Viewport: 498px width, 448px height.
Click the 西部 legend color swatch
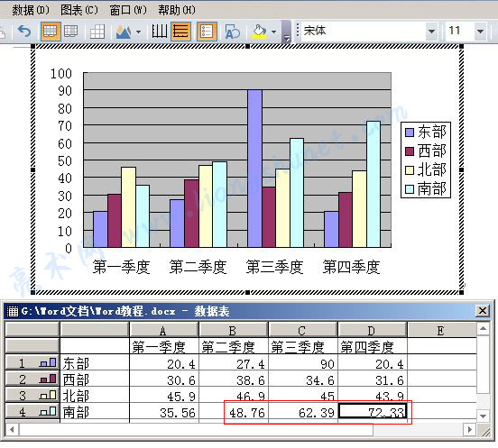pyautogui.click(x=410, y=151)
